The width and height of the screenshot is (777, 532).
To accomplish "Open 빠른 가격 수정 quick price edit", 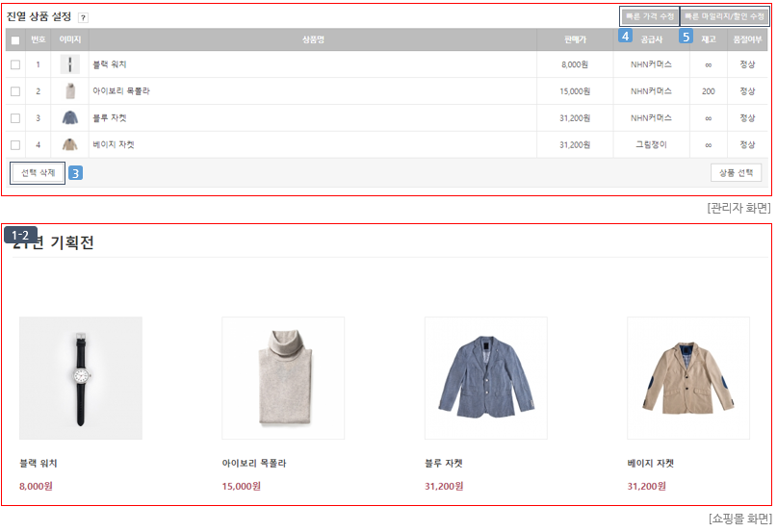I will [x=649, y=16].
